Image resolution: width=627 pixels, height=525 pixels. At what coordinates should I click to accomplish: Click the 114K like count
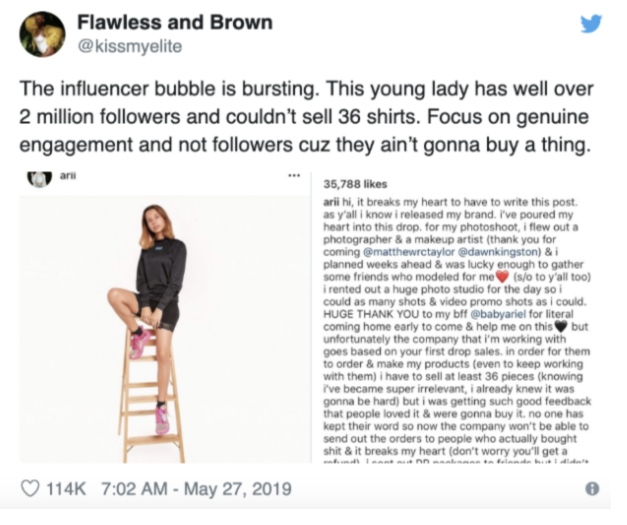[x=65, y=489]
